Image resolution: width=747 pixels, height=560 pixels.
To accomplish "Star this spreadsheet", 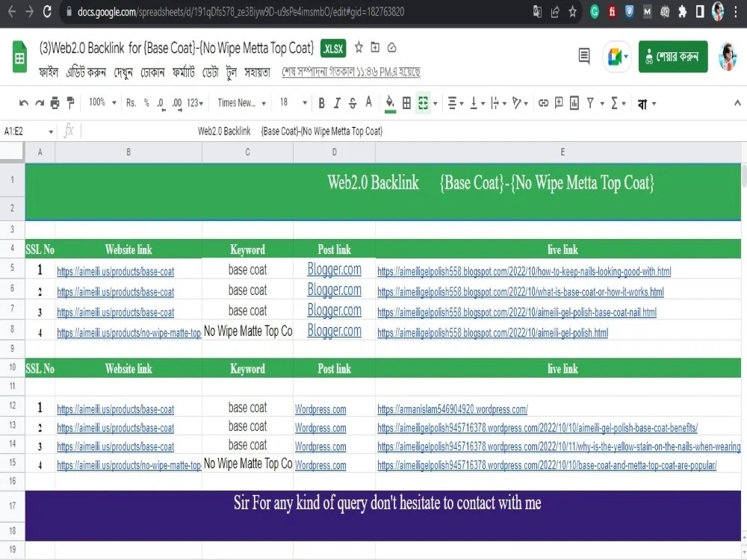I will (359, 48).
